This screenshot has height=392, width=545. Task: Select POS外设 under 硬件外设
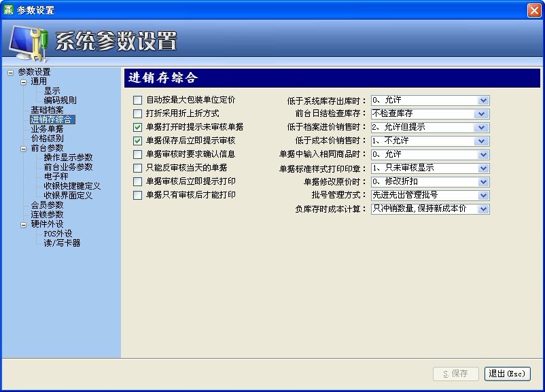(58, 234)
